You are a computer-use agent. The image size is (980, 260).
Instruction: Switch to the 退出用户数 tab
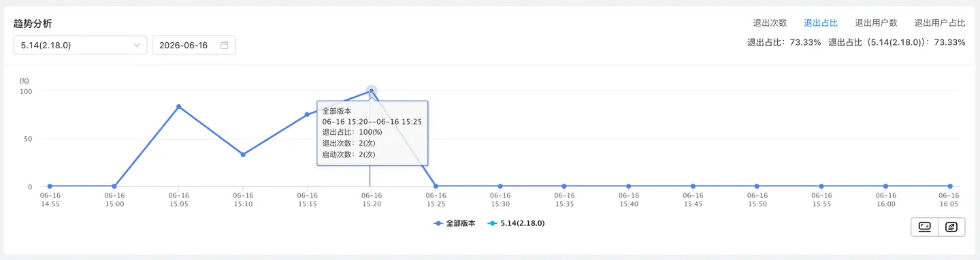tap(876, 23)
